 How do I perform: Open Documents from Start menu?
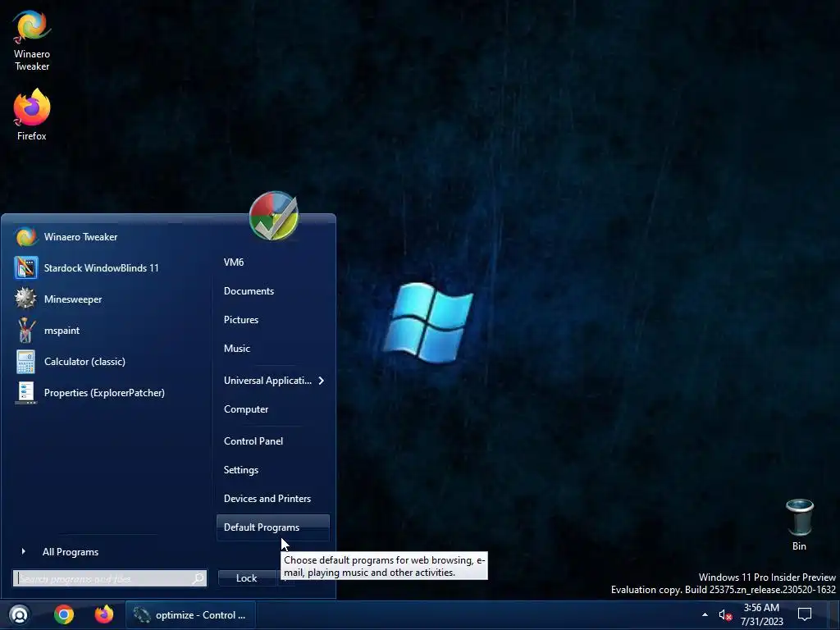pyautogui.click(x=272, y=291)
